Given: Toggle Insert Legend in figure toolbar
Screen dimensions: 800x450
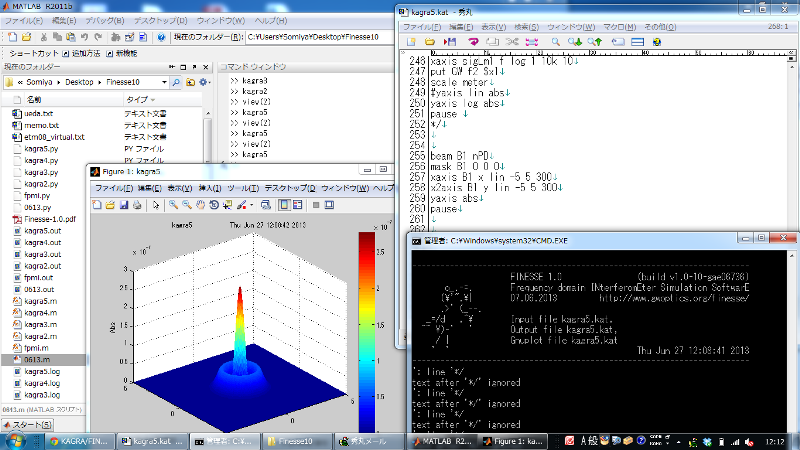Looking at the screenshot, I should [297, 205].
